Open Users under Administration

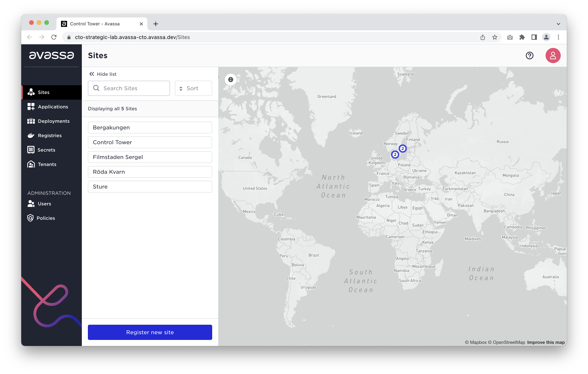(x=31, y=203)
